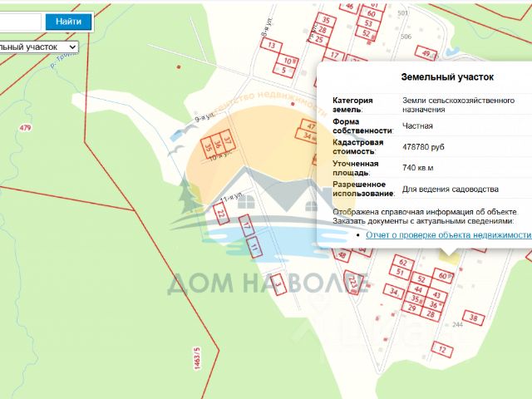Select parcel 34 left of parcel 35 cluster
The width and height of the screenshot is (532, 399).
pos(394,291)
